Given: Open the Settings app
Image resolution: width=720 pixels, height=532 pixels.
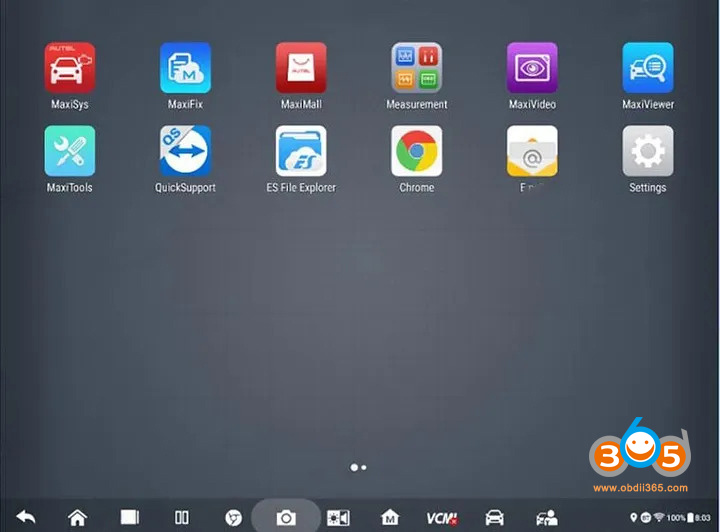Looking at the screenshot, I should pos(648,151).
